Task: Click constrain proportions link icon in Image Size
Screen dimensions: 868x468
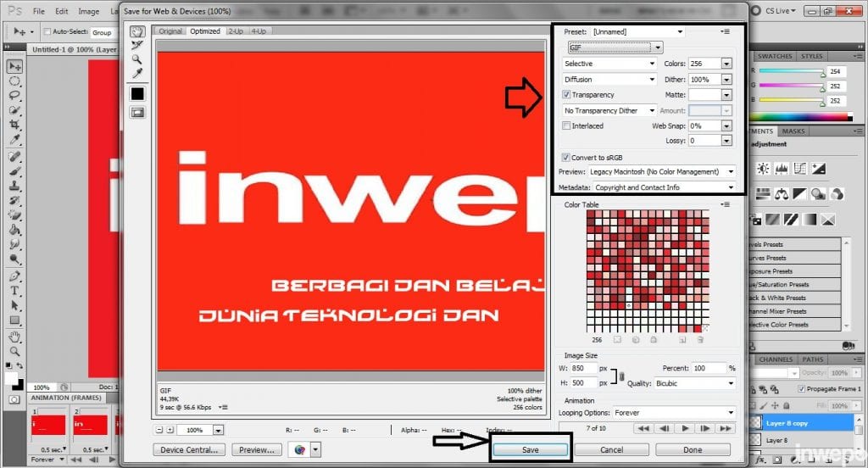Action: 621,376
